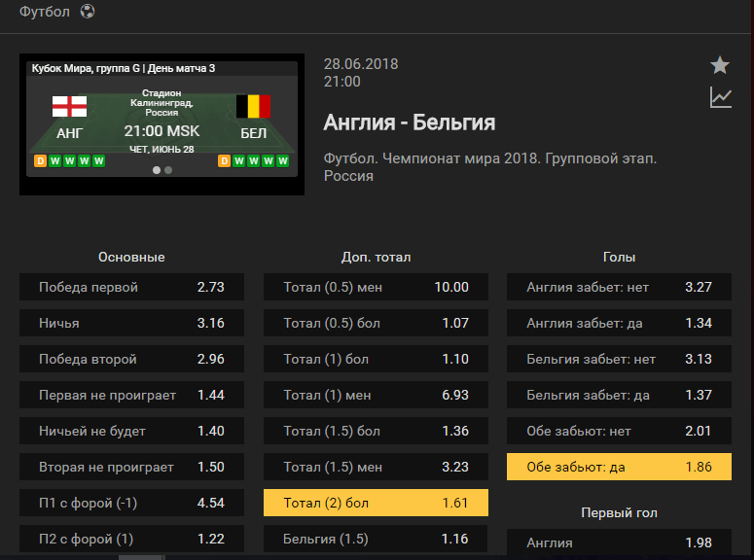Choose Вторая не проиграет 1.50

(x=131, y=467)
